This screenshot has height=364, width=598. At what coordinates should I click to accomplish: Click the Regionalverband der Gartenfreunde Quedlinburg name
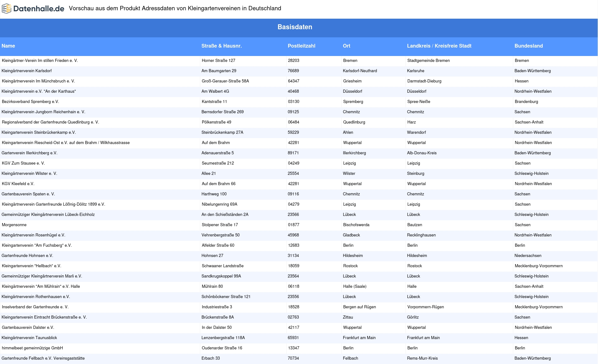(x=50, y=122)
